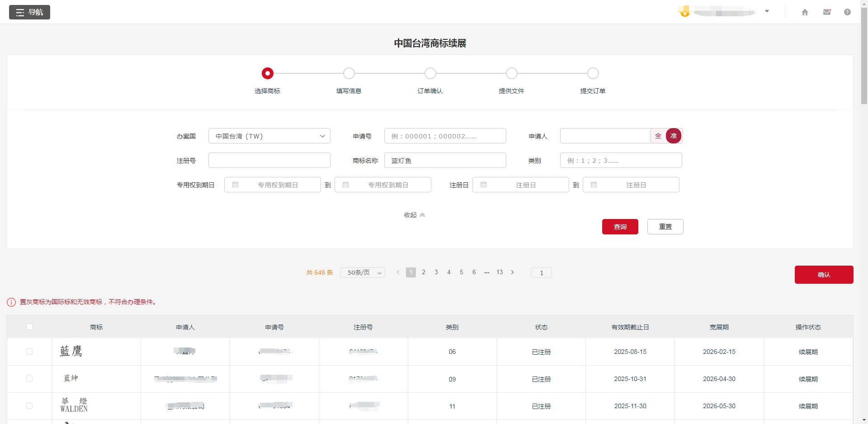Click the next page arrow
The height and width of the screenshot is (424, 868).
[512, 272]
